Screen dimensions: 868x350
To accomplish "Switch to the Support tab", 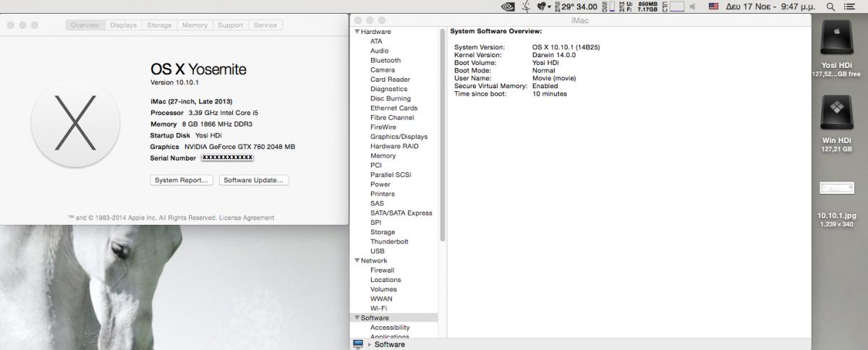I will tap(230, 25).
